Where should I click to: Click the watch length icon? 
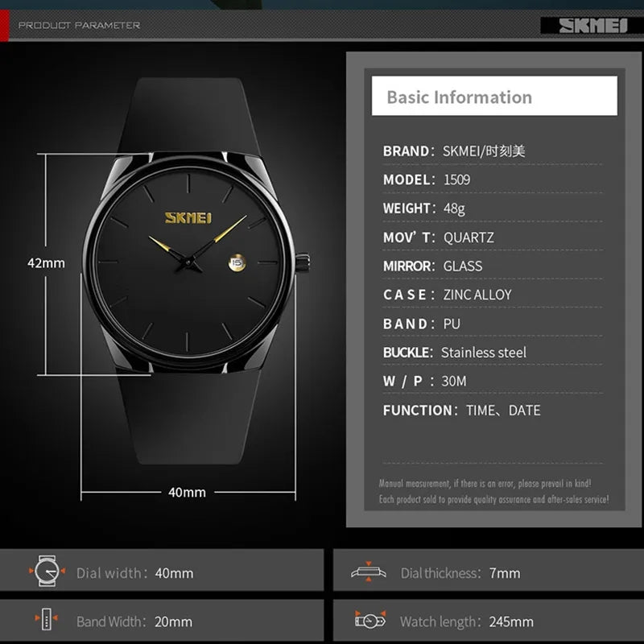coord(370,619)
